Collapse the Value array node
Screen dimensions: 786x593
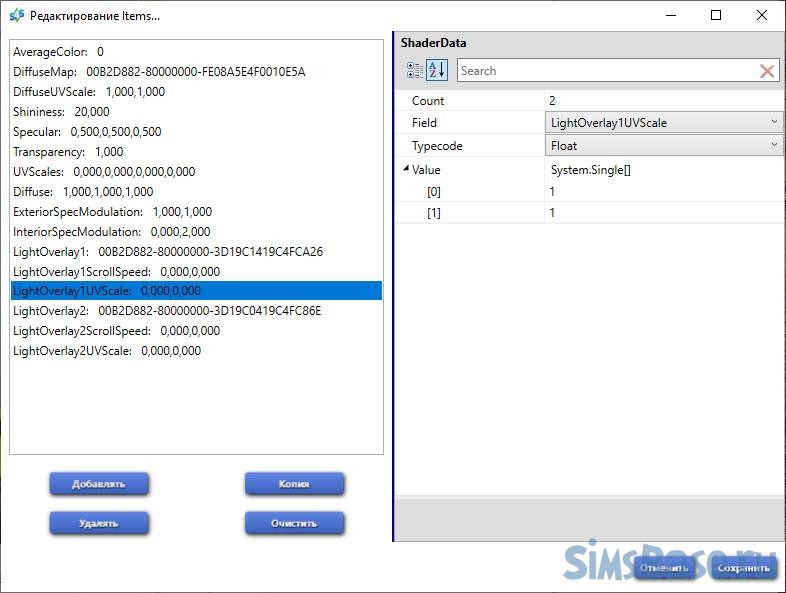click(405, 169)
